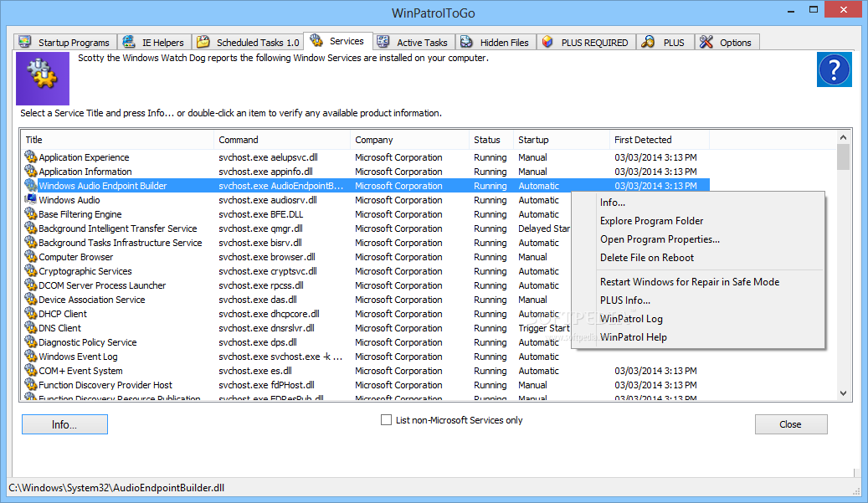Viewport: 868px width, 503px height.
Task: Click the icon beside Windows Event Log
Action: point(30,357)
